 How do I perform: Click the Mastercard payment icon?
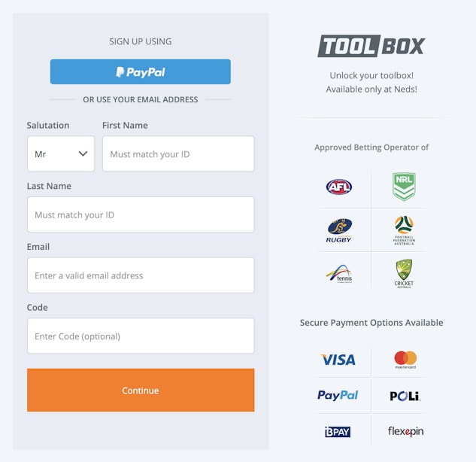click(x=405, y=360)
